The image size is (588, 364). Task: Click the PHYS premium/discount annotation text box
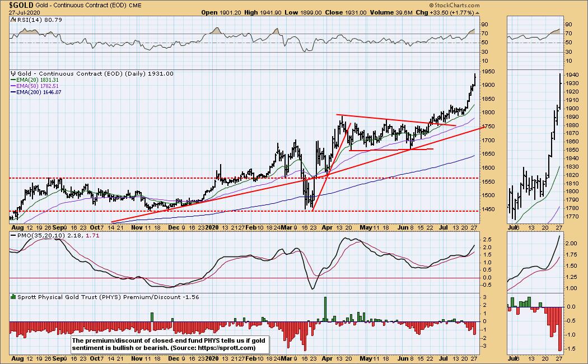point(170,344)
